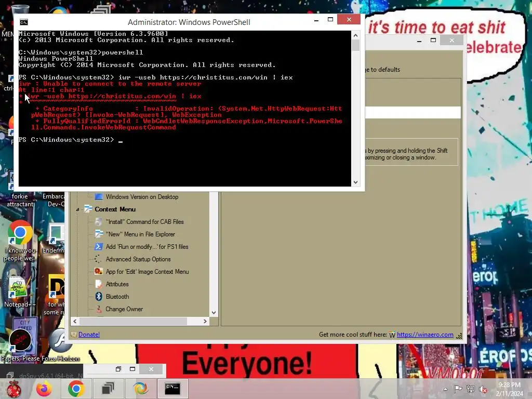The height and width of the screenshot is (399, 532).
Task: Close the small bottom-left minimized window
Action: coord(151,369)
